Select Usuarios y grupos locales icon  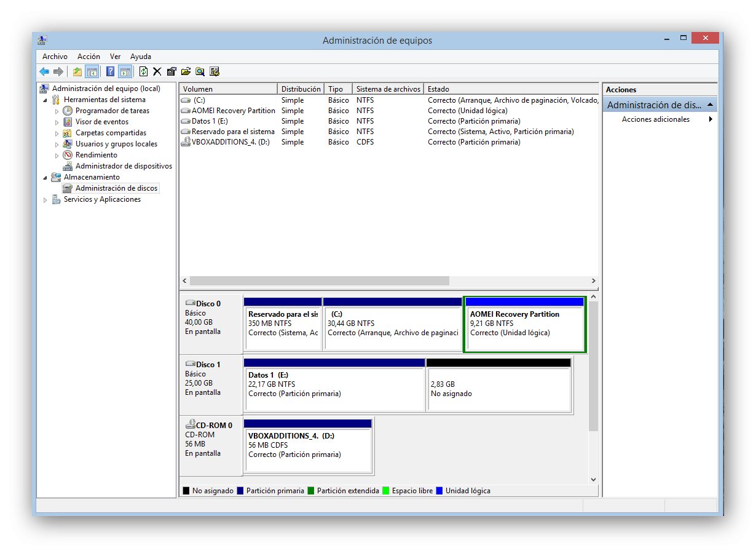tap(68, 144)
